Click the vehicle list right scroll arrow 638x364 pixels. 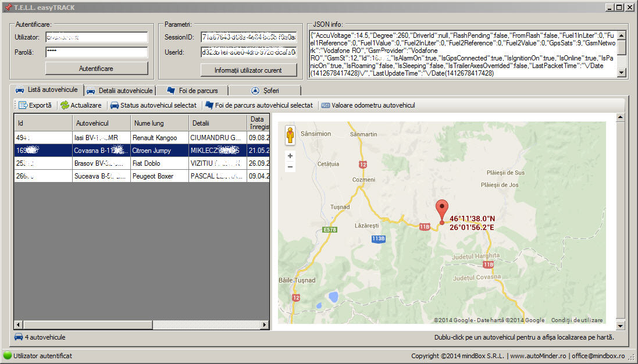(265, 324)
